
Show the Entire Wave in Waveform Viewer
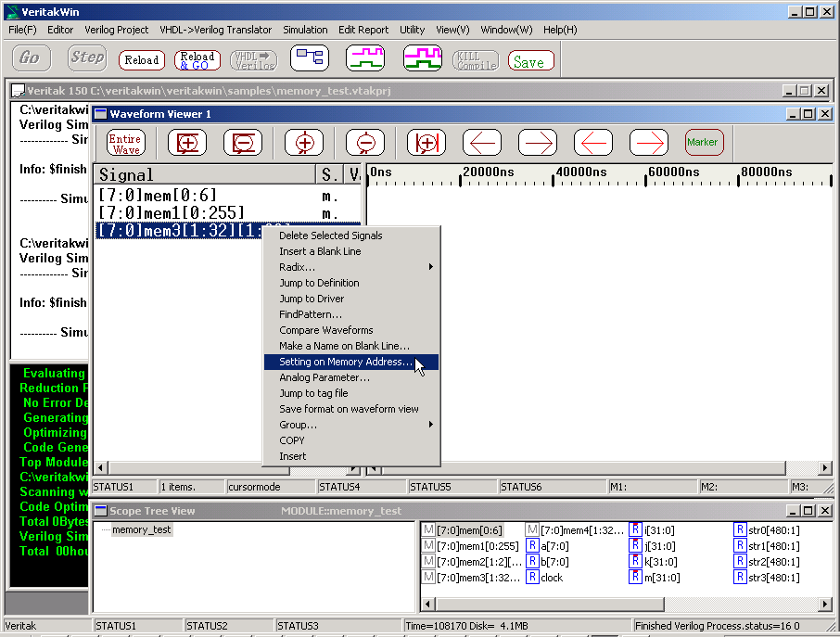tap(125, 143)
